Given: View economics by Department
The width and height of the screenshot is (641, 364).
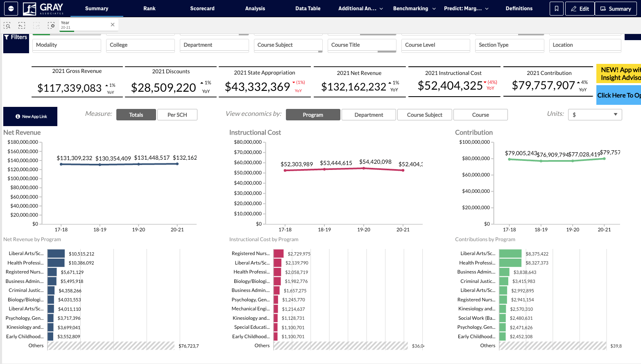Looking at the screenshot, I should tap(369, 115).
